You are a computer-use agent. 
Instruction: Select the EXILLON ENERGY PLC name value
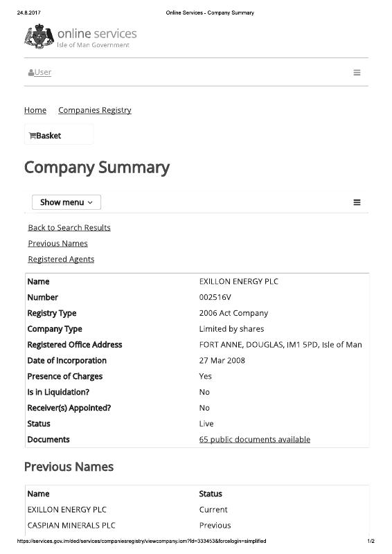(x=238, y=282)
